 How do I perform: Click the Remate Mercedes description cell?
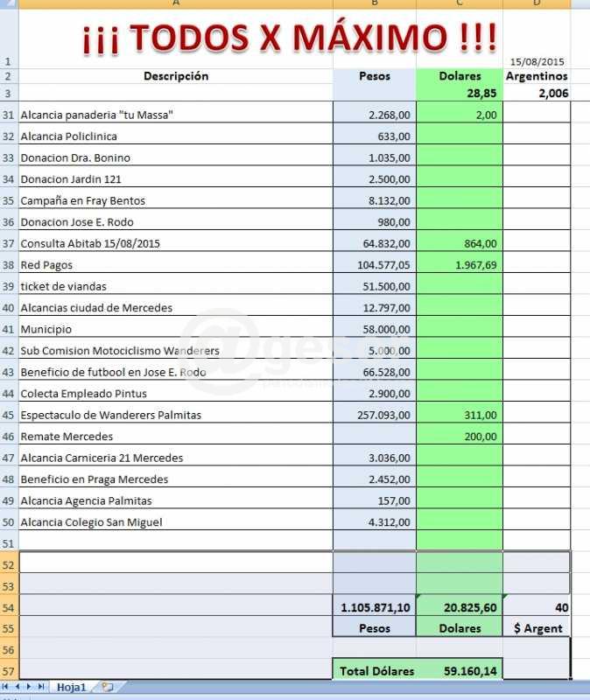click(x=175, y=437)
